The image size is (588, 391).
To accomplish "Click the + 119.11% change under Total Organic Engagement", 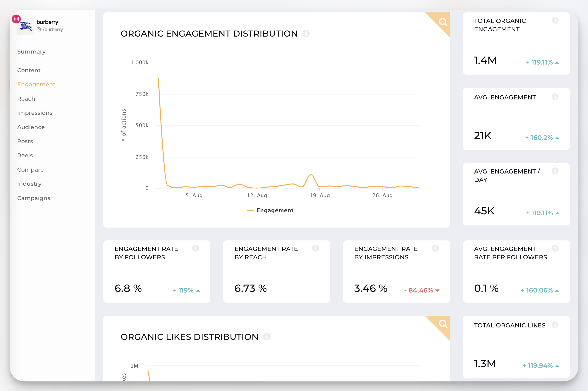I will (543, 62).
